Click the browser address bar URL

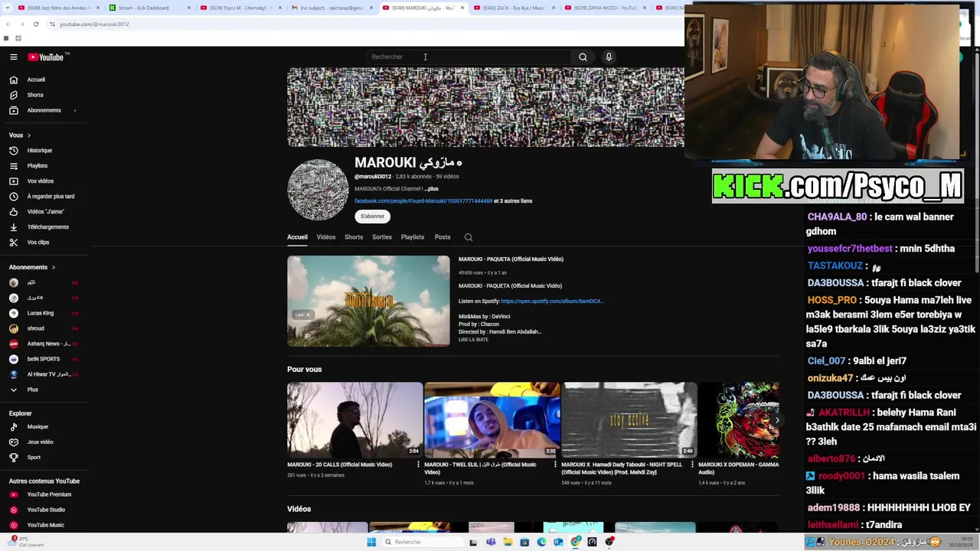94,24
